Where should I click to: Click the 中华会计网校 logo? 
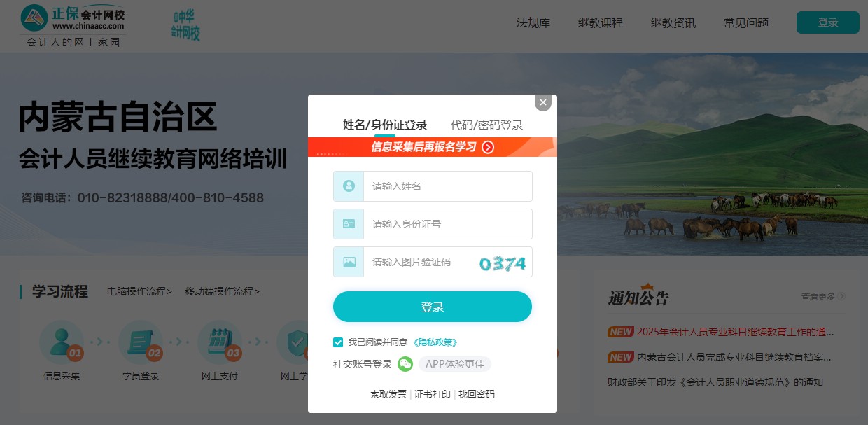pyautogui.click(x=185, y=25)
